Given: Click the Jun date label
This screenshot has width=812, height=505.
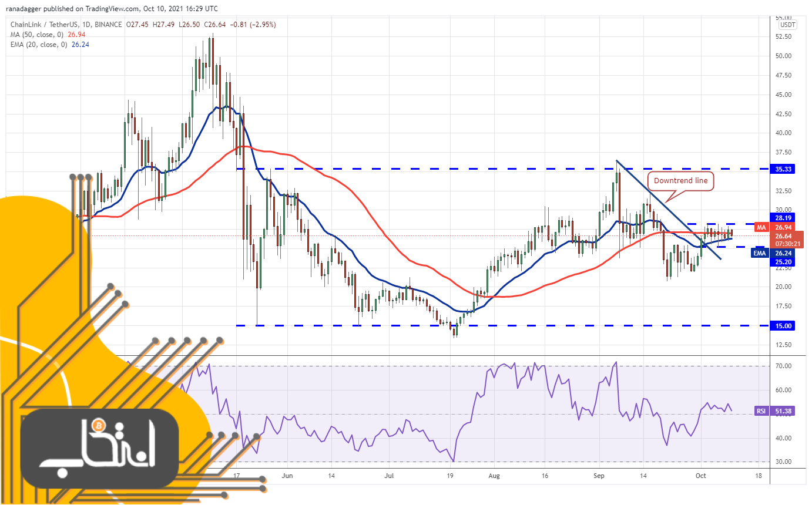Looking at the screenshot, I should click(x=287, y=476).
